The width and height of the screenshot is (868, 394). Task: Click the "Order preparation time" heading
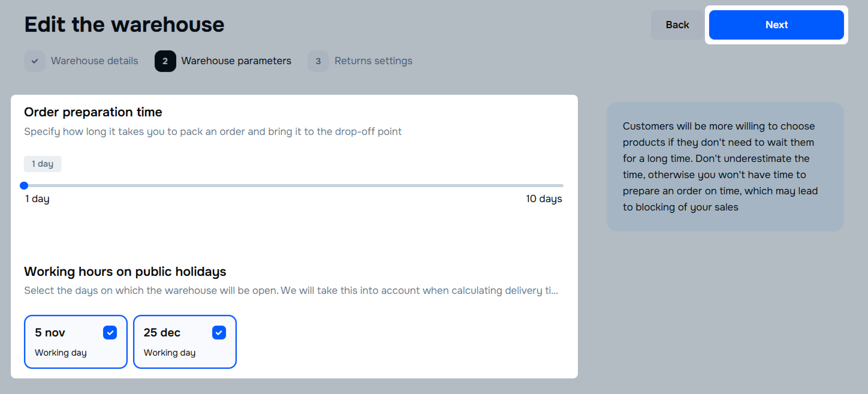[x=93, y=112]
